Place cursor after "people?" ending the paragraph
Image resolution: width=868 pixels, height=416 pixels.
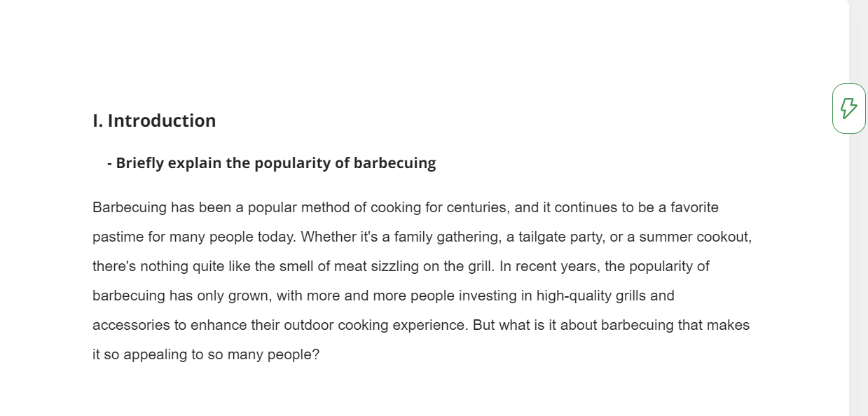(x=320, y=355)
